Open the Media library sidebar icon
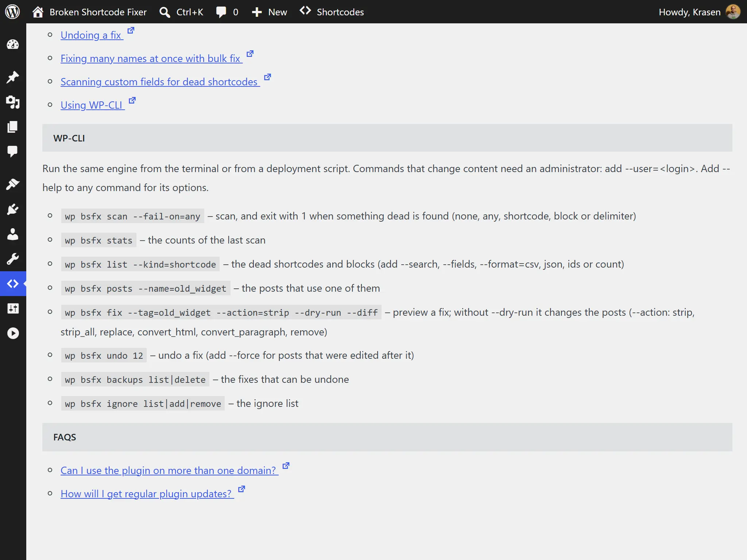 pos(13,102)
